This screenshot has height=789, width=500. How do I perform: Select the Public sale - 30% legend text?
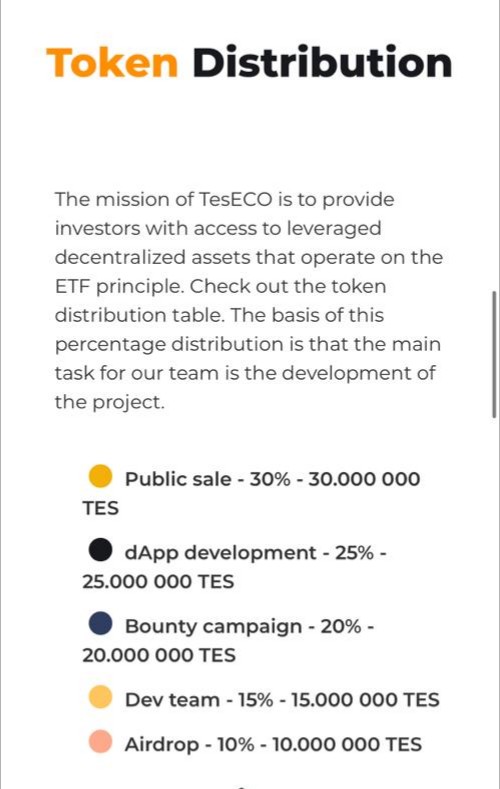(x=207, y=479)
